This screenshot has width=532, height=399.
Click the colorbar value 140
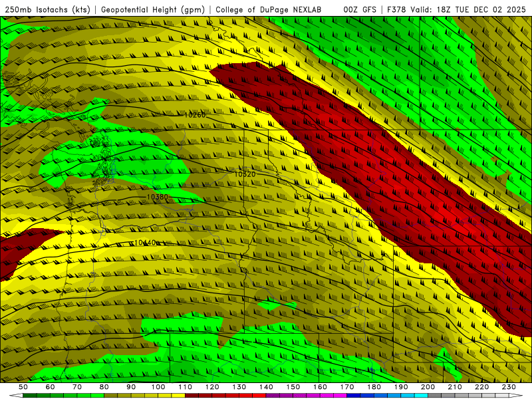coord(266,387)
